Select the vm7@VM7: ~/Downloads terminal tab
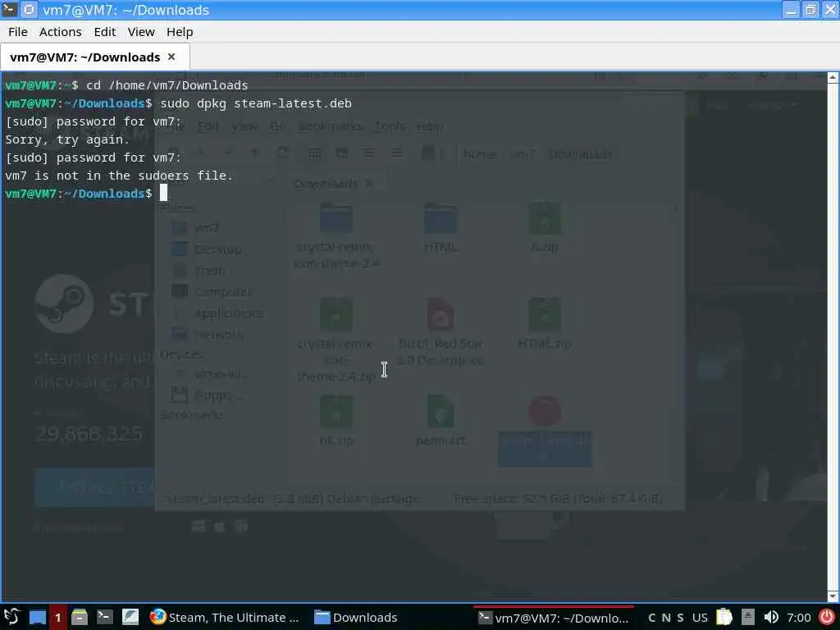Screen dimensions: 840x630 (x=95, y=57)
